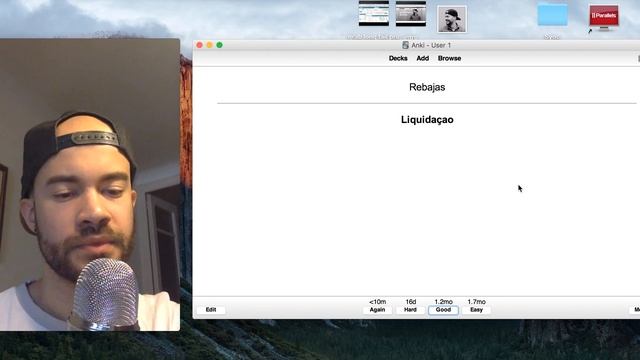Rate the card as Good
Viewport: 640px width, 360px height.
(443, 310)
